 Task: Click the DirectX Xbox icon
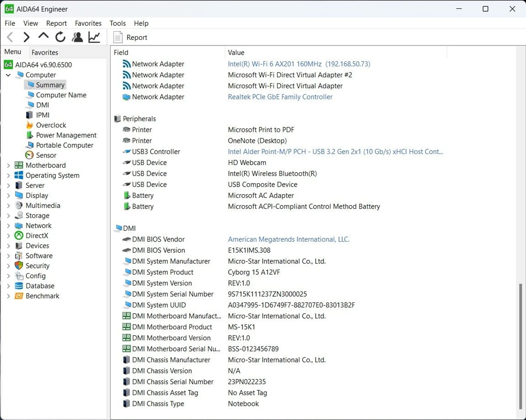[x=19, y=236]
